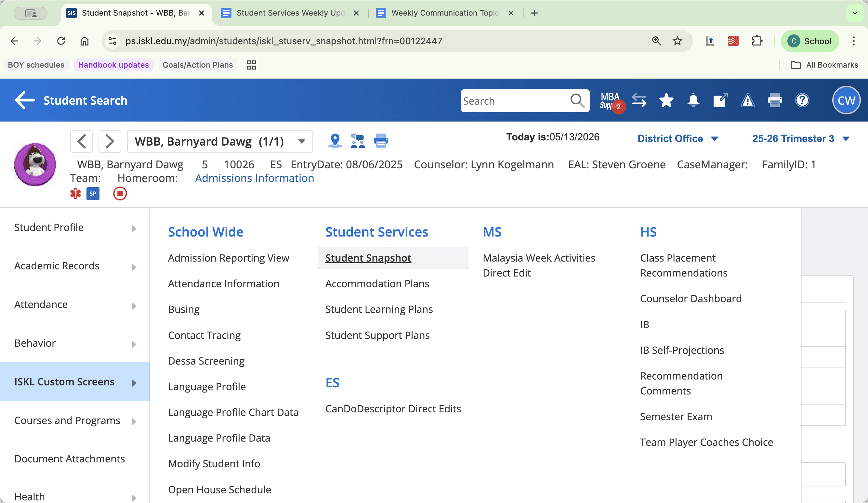
Task: Open the family contacts icon beside student name
Action: click(358, 141)
